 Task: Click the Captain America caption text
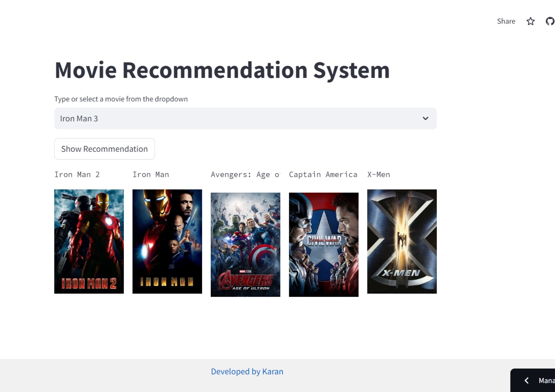click(323, 174)
